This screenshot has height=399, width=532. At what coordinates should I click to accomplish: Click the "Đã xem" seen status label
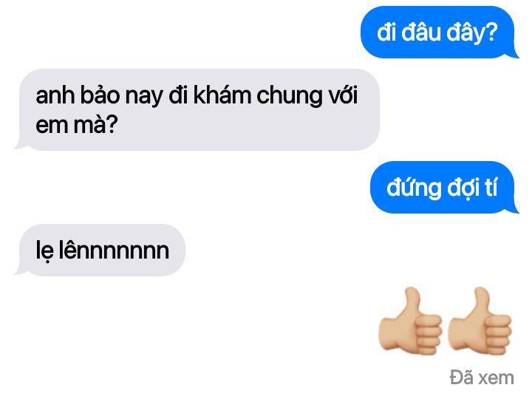pyautogui.click(x=482, y=378)
